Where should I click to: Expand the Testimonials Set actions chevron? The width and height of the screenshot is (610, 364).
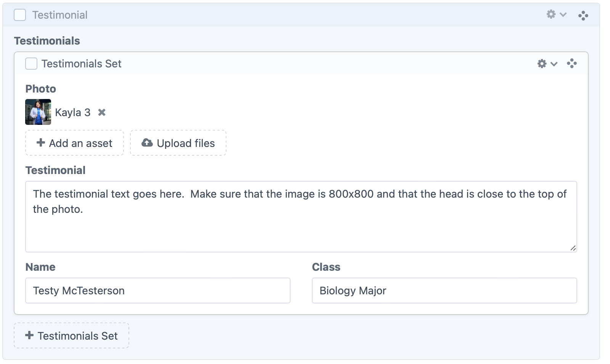tap(554, 64)
